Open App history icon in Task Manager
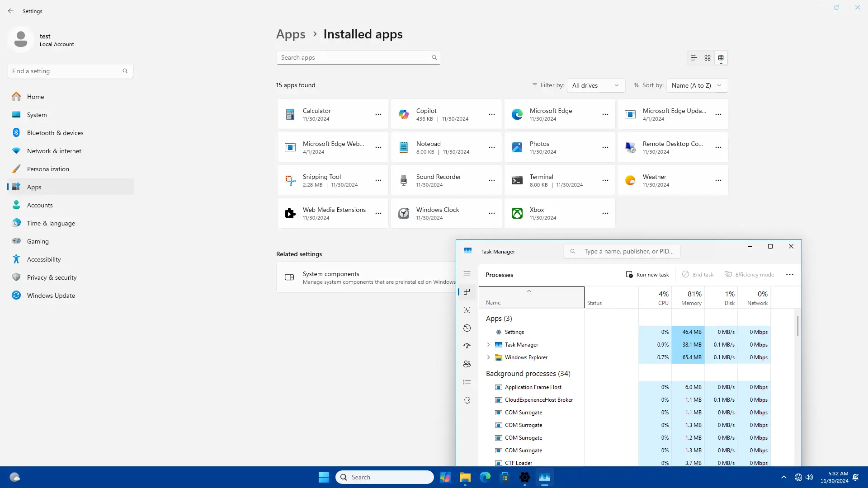Screen dimensions: 868x488 (467, 328)
